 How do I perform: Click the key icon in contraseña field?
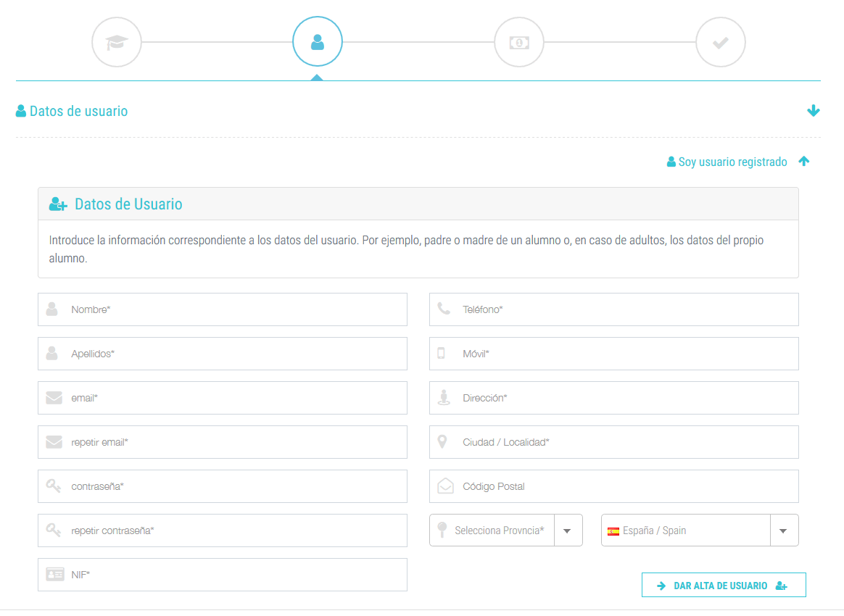pyautogui.click(x=54, y=486)
